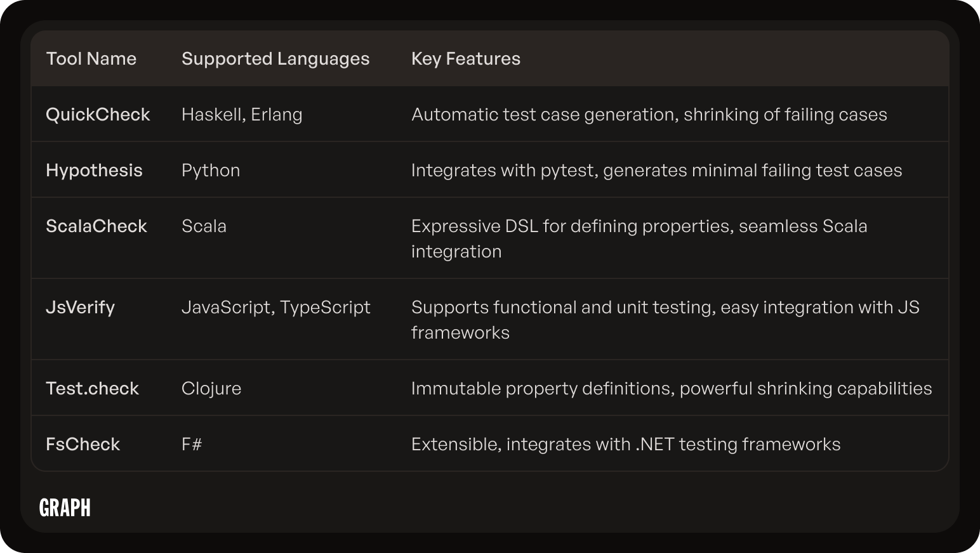
Task: Select the Hypothesis tool name cell
Action: pyautogui.click(x=94, y=171)
